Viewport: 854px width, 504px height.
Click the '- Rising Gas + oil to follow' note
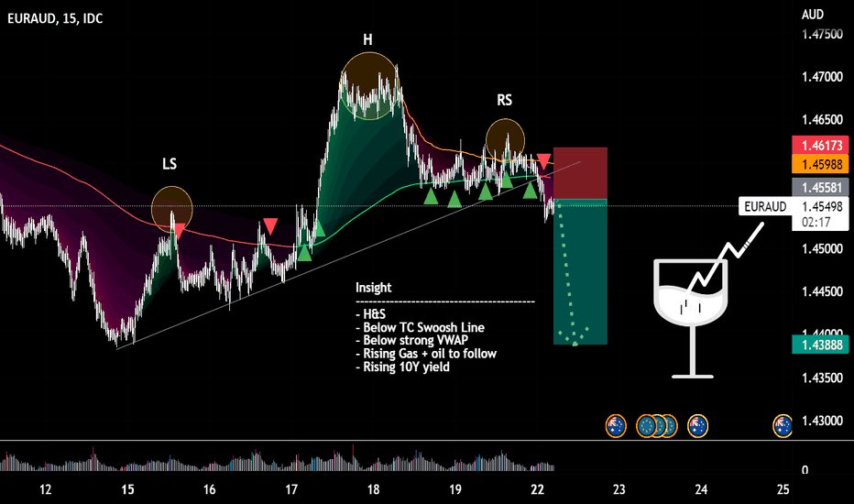pos(426,354)
